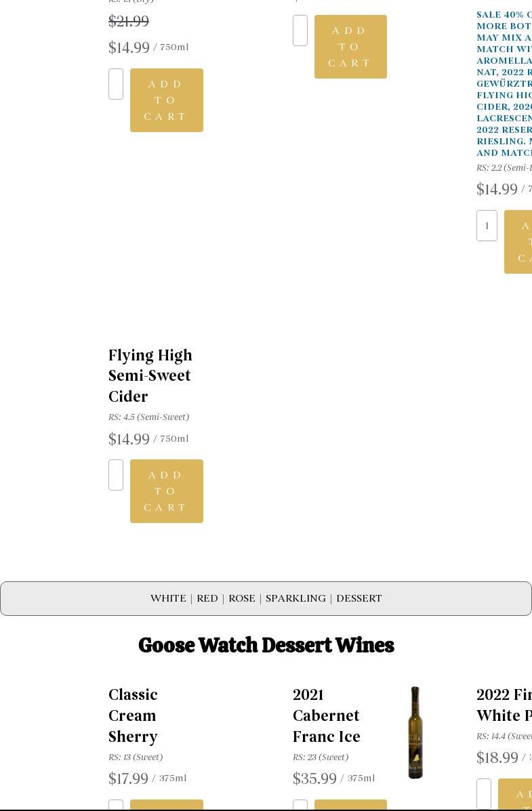Select the SPARKLING category filter
This screenshot has height=811, width=532.
click(295, 598)
